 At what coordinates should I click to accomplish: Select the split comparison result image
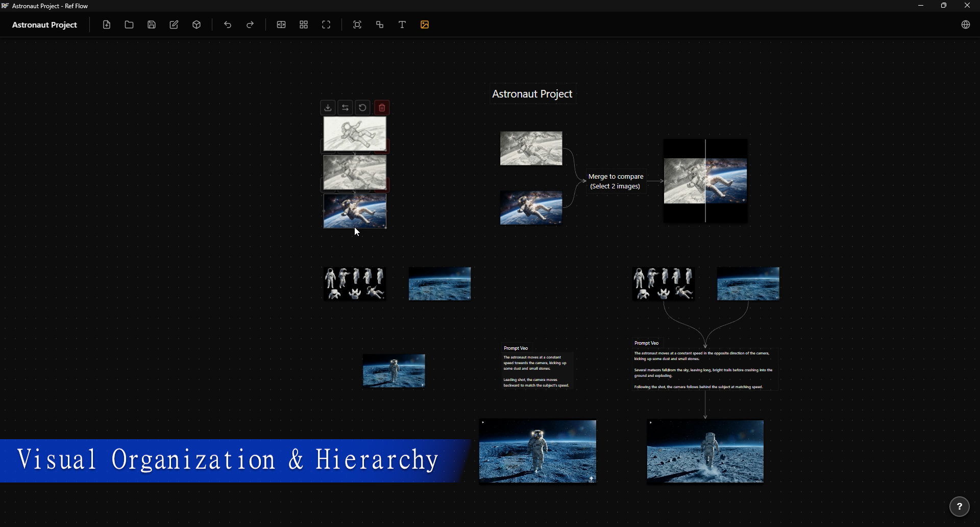[x=705, y=181]
